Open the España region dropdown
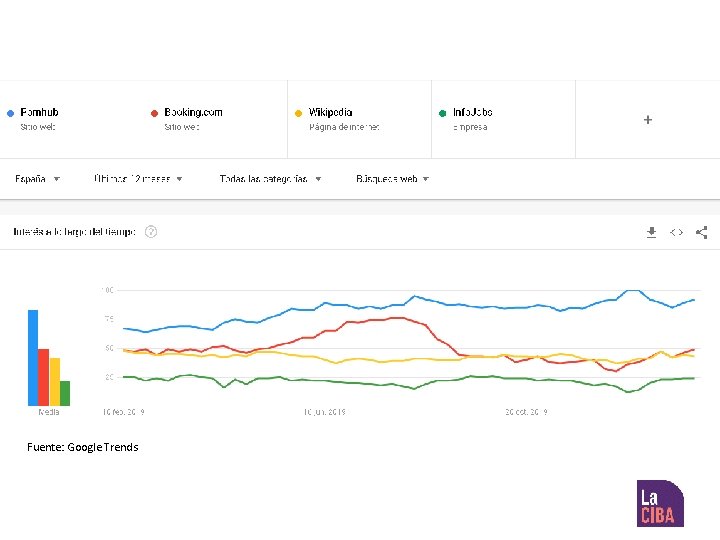Screen dimensions: 720x540 coord(38,179)
